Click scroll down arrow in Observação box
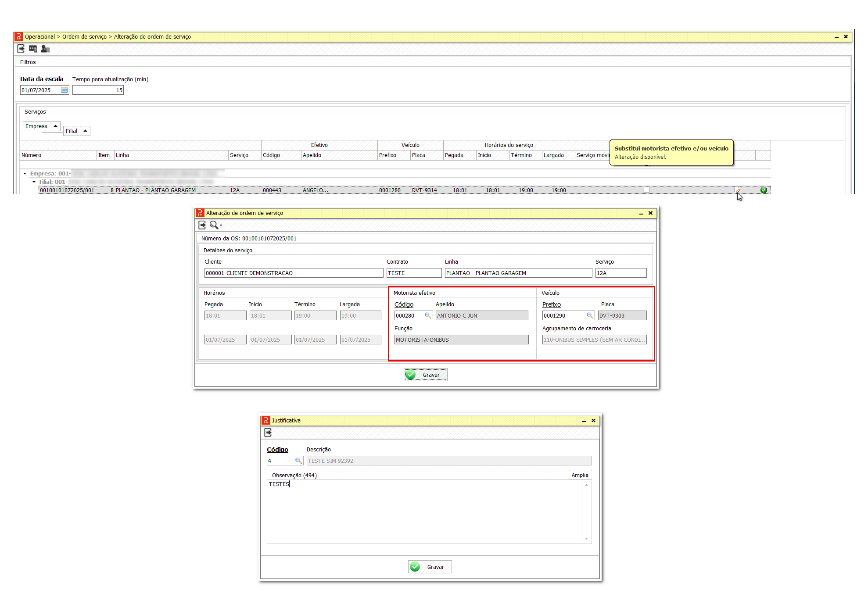 [x=586, y=539]
